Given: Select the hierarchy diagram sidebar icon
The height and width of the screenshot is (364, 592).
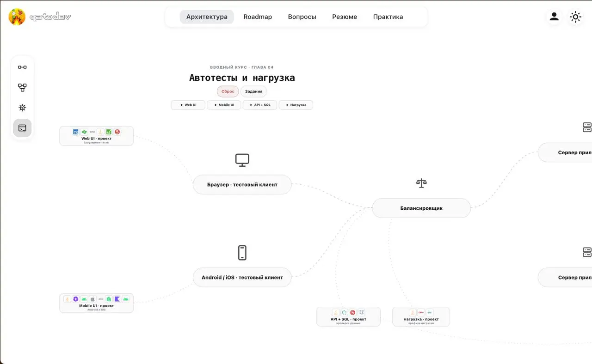Looking at the screenshot, I should (22, 87).
